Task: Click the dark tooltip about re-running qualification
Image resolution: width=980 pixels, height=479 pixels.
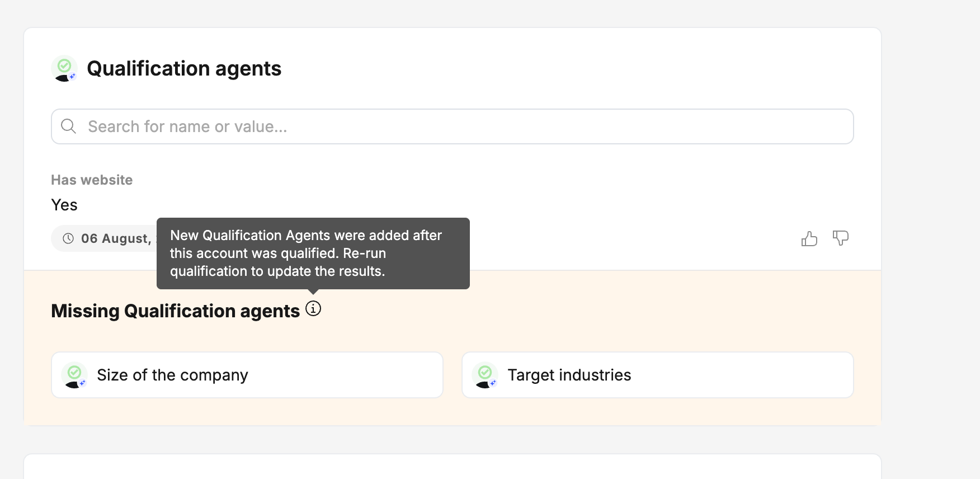Action: point(313,253)
